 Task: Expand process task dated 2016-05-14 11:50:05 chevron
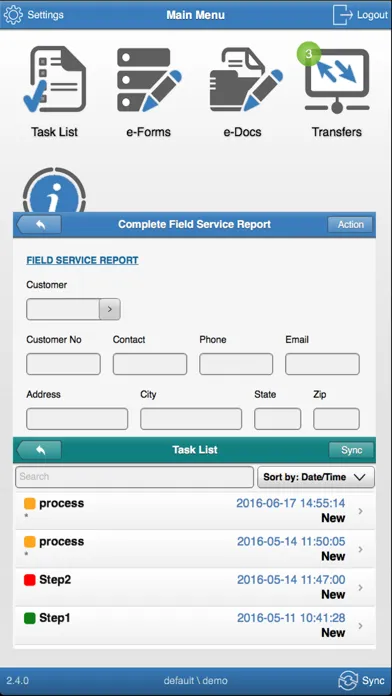click(360, 549)
